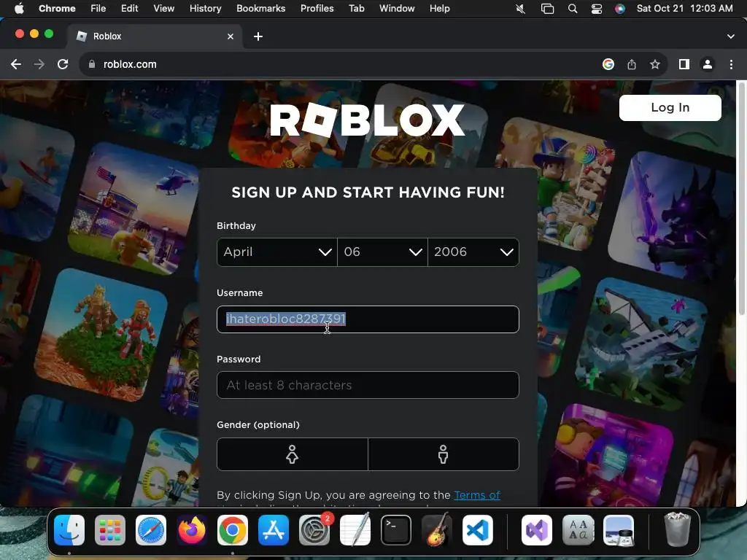Select the male gender icon
This screenshot has width=747, height=560.
coord(443,454)
